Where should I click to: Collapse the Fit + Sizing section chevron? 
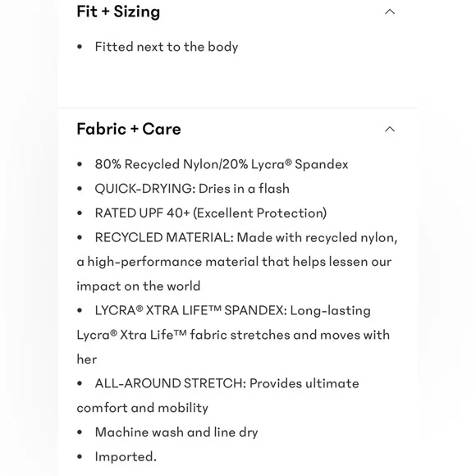click(x=390, y=11)
